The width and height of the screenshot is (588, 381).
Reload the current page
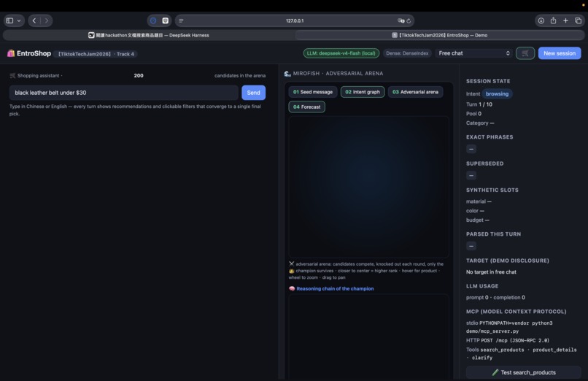click(409, 20)
